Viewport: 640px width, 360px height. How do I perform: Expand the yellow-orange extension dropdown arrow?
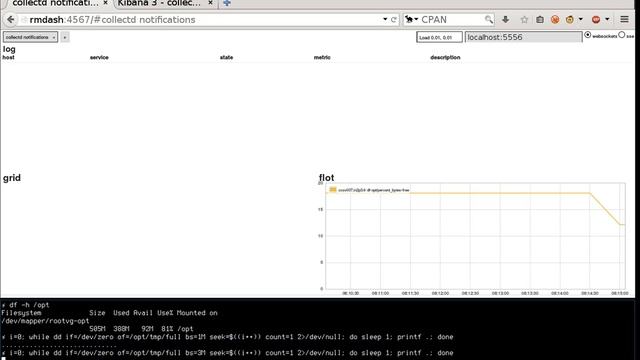coord(580,19)
